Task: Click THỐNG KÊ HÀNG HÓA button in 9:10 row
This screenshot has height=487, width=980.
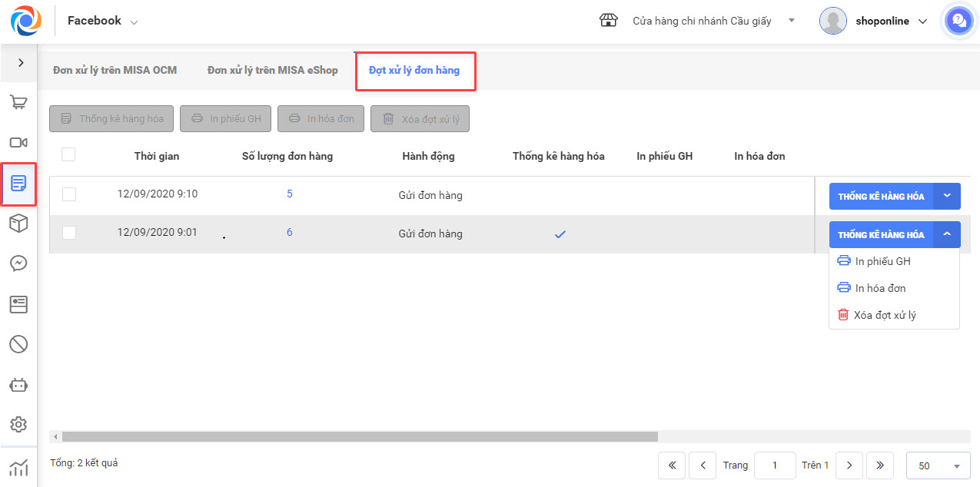Action: [x=881, y=197]
